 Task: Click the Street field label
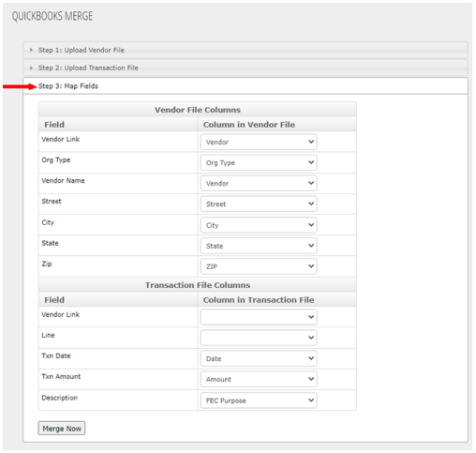click(x=52, y=202)
